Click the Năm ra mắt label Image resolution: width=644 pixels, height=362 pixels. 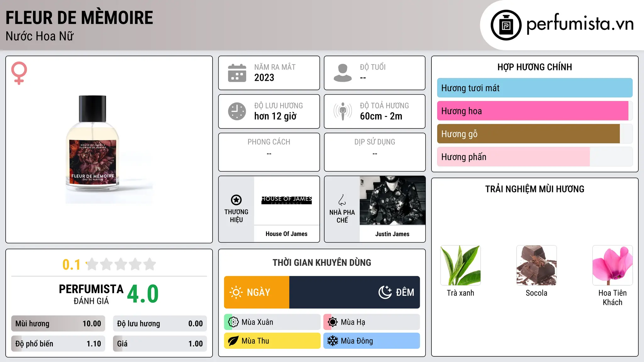[275, 67]
